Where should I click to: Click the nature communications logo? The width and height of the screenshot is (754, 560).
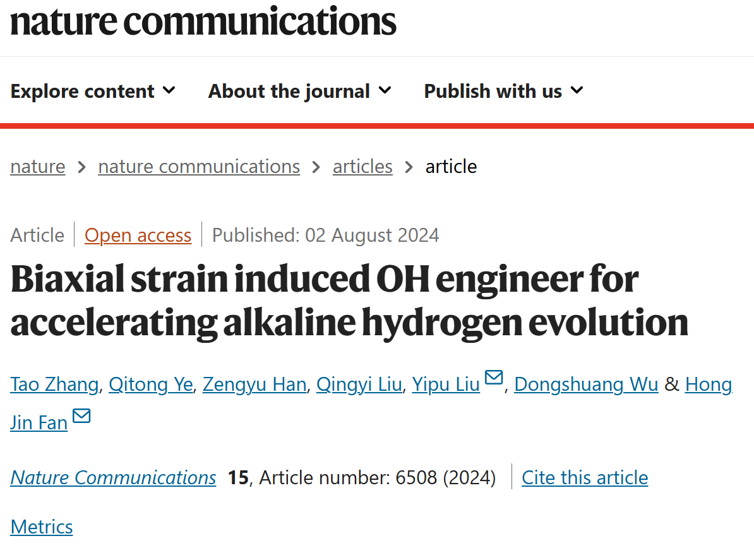[x=203, y=21]
